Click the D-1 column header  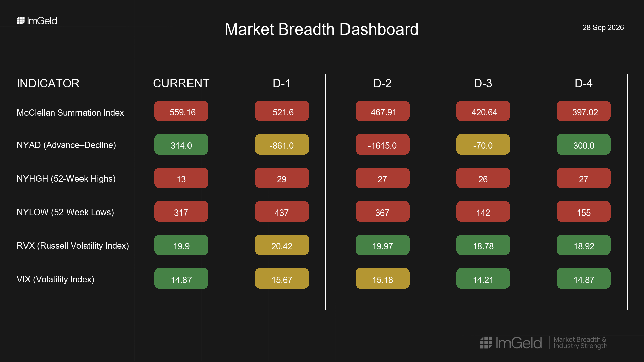pyautogui.click(x=282, y=83)
